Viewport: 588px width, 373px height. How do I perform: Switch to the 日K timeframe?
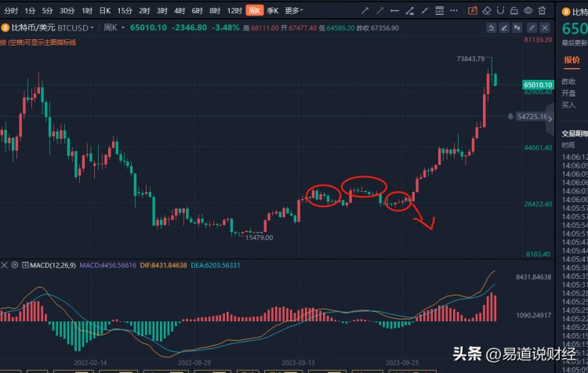click(104, 11)
